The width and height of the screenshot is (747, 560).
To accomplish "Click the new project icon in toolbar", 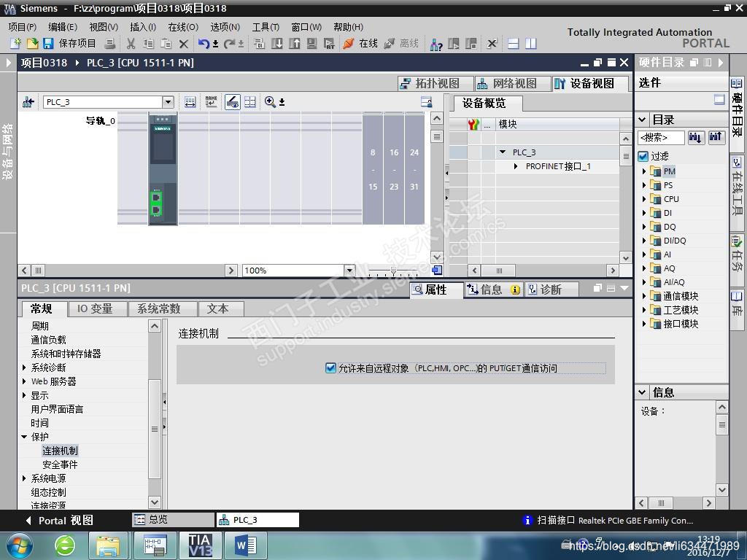I will click(x=16, y=44).
